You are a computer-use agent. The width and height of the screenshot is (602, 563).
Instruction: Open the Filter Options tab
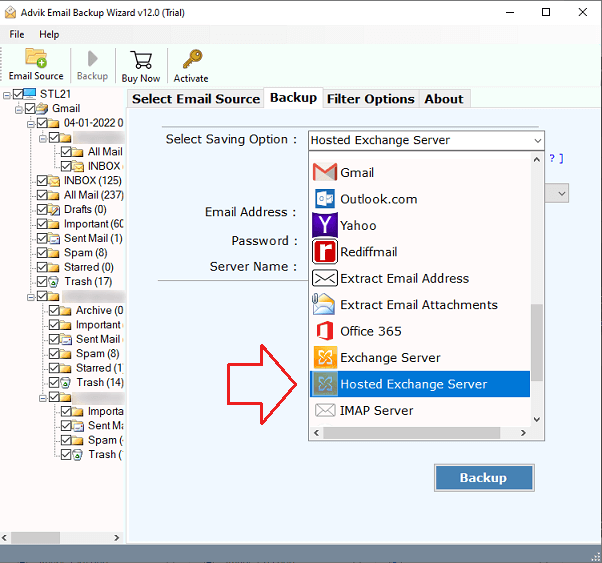(370, 99)
